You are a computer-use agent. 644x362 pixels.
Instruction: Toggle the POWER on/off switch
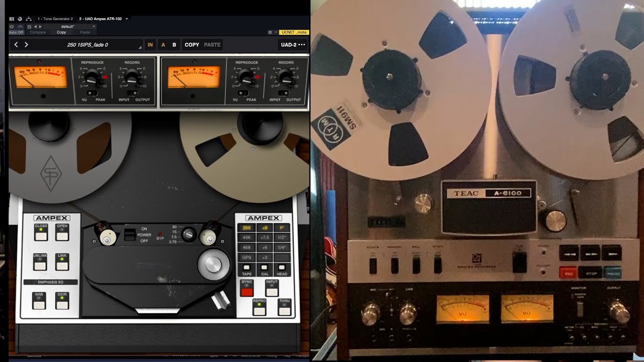130,234
